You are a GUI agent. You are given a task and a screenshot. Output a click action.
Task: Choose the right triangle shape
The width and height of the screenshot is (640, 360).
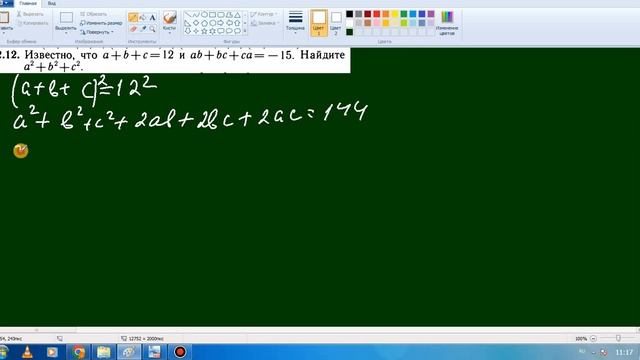pyautogui.click(x=188, y=23)
